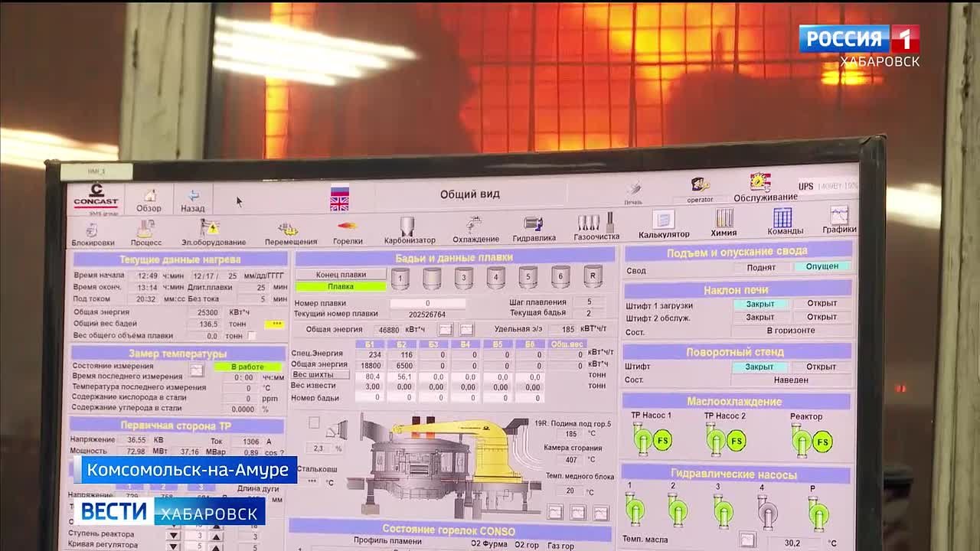Viewport: 980px width, 551px height.
Task: Click the Эл.оборудование electrical equipment icon
Action: [x=212, y=233]
